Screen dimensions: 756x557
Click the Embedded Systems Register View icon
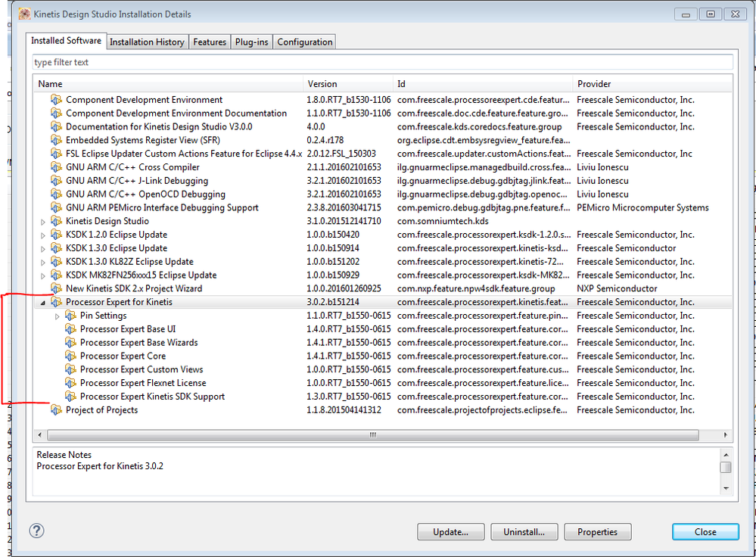click(x=57, y=140)
